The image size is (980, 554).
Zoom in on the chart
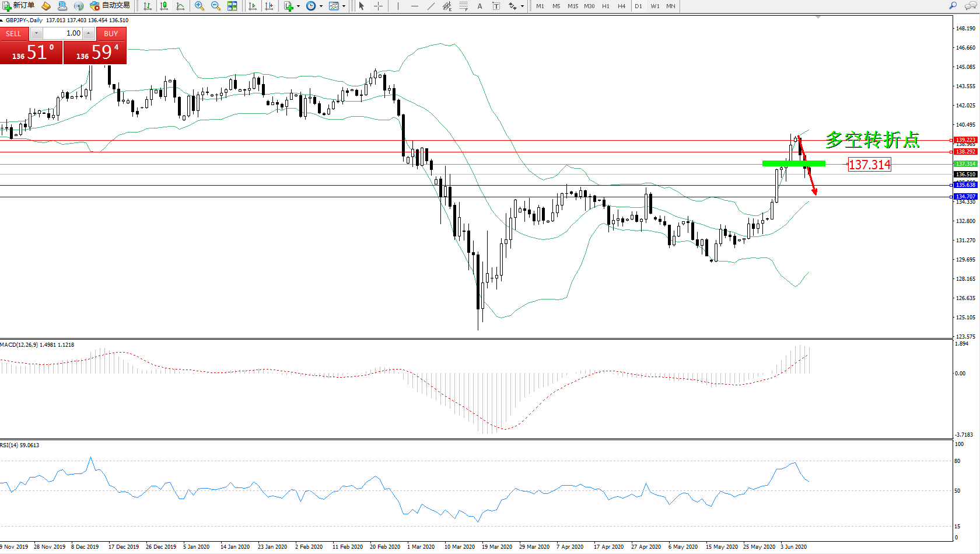point(199,6)
